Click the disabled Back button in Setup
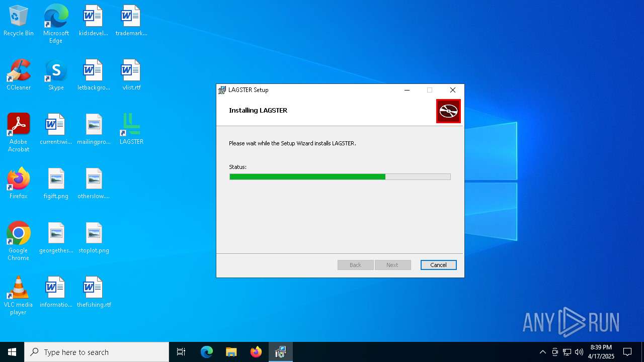This screenshot has height=362, width=644. coord(356,265)
